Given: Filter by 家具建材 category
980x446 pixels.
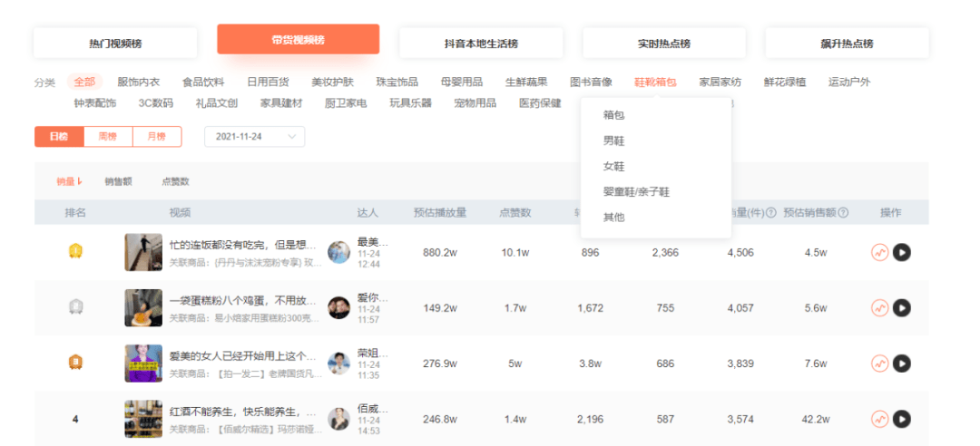Looking at the screenshot, I should point(281,103).
